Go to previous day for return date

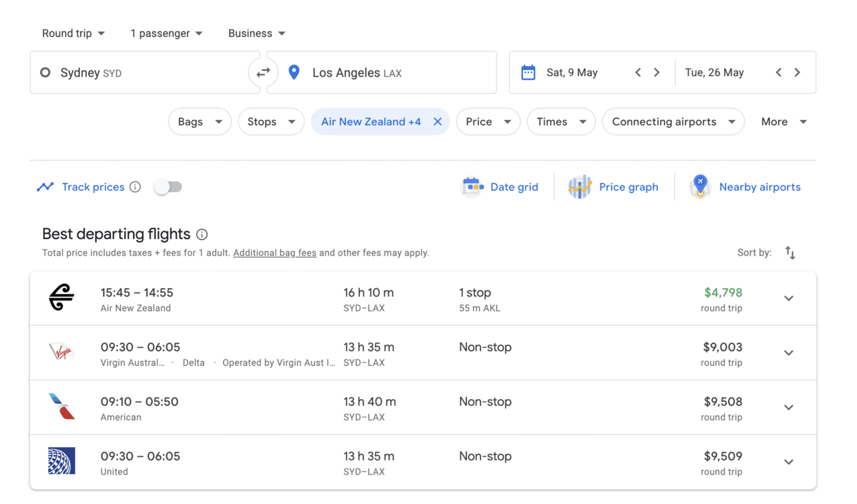[x=778, y=73]
